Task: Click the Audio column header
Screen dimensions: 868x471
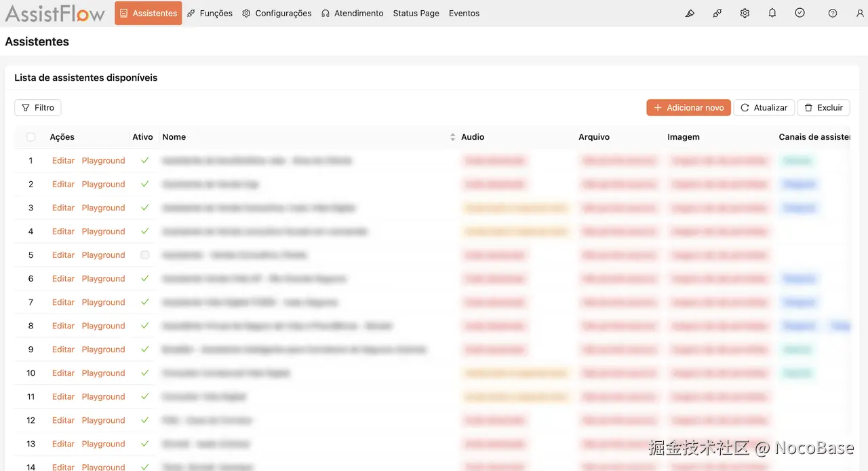Action: [473, 137]
